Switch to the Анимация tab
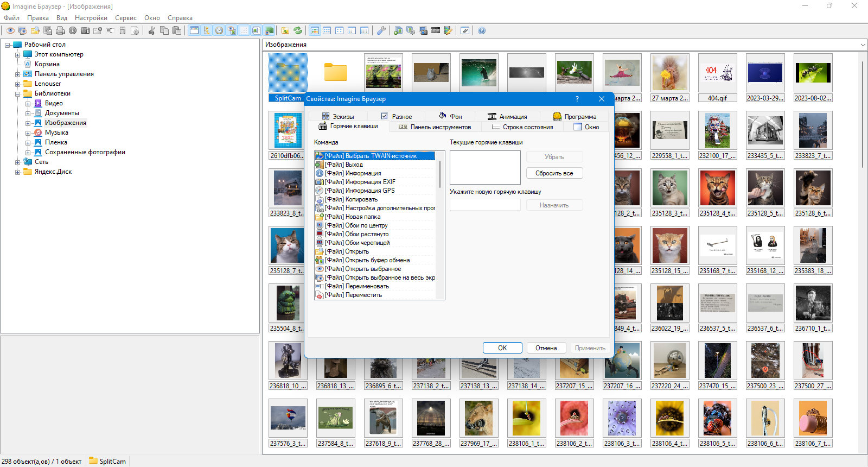This screenshot has width=868, height=467. point(507,116)
